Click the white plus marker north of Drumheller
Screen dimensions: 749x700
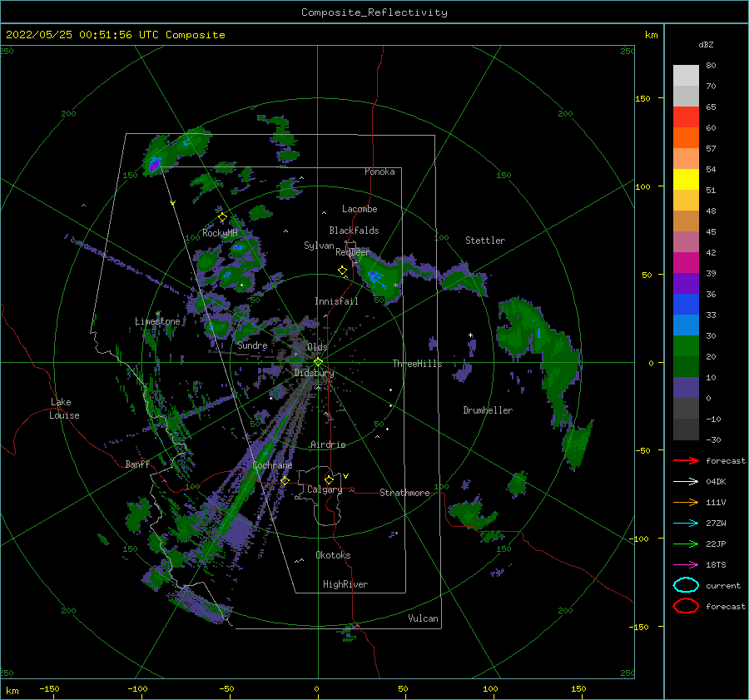[x=470, y=335]
